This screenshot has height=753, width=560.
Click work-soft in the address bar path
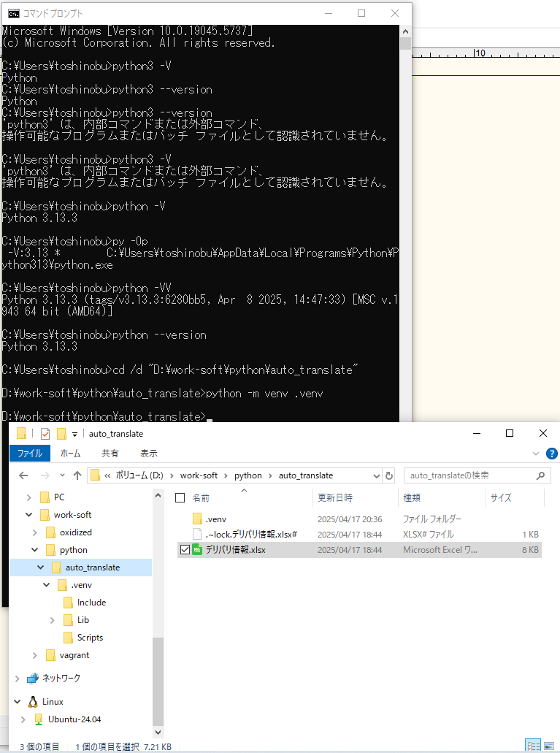pyautogui.click(x=199, y=475)
